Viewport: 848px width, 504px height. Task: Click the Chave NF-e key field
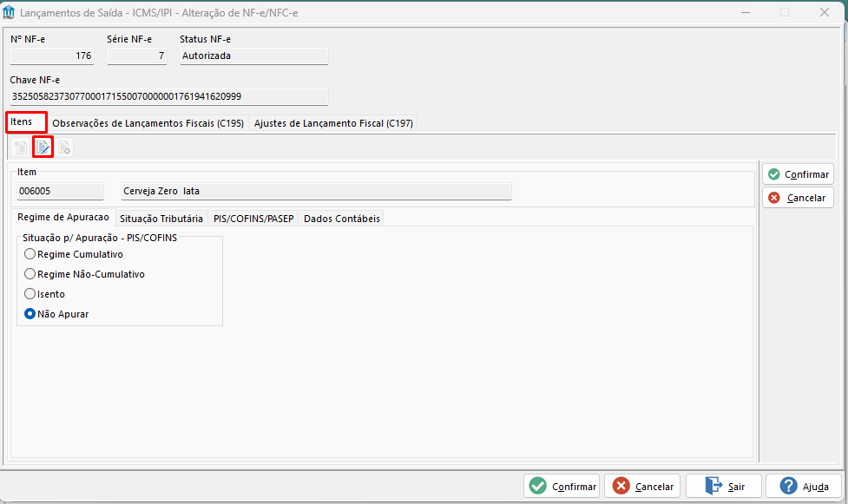[169, 97]
